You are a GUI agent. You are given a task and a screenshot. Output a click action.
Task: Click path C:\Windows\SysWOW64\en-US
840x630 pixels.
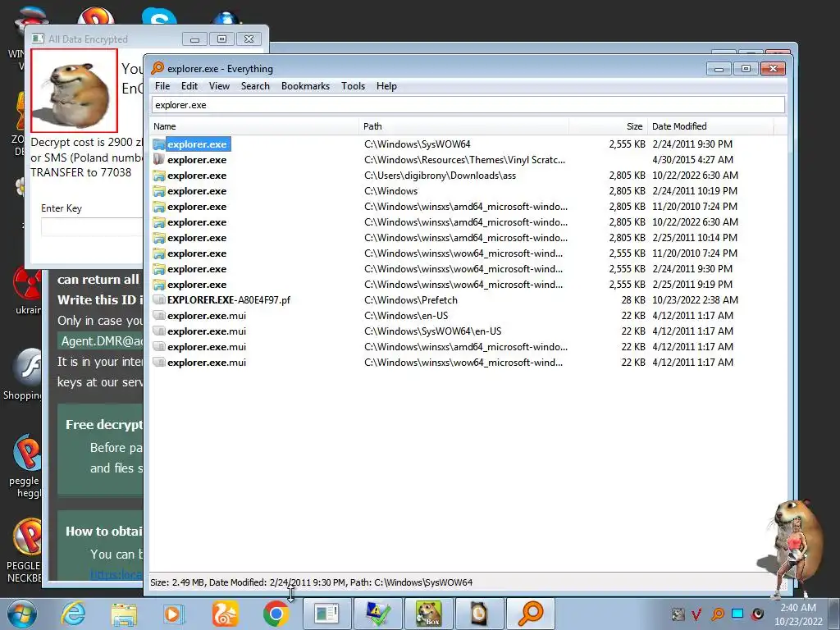click(433, 331)
